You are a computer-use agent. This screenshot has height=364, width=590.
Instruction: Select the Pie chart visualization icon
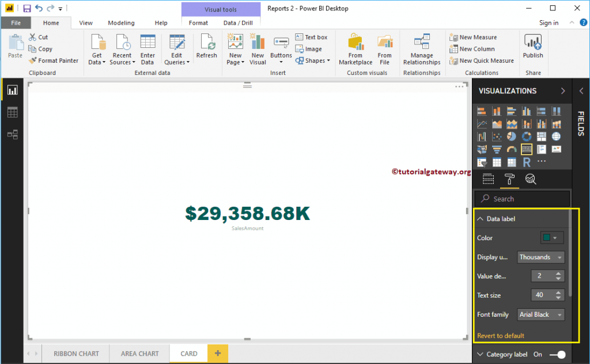pos(512,136)
